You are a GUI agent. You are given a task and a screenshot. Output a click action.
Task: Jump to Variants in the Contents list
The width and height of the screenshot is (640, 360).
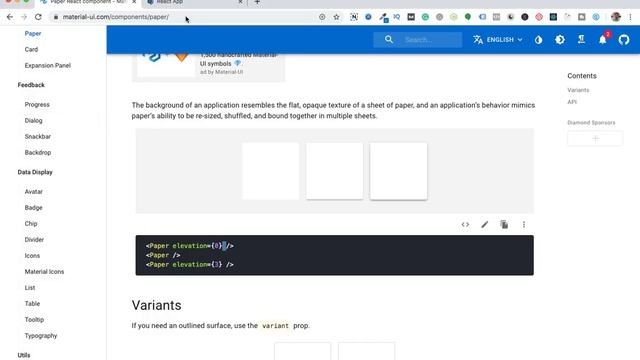[578, 90]
